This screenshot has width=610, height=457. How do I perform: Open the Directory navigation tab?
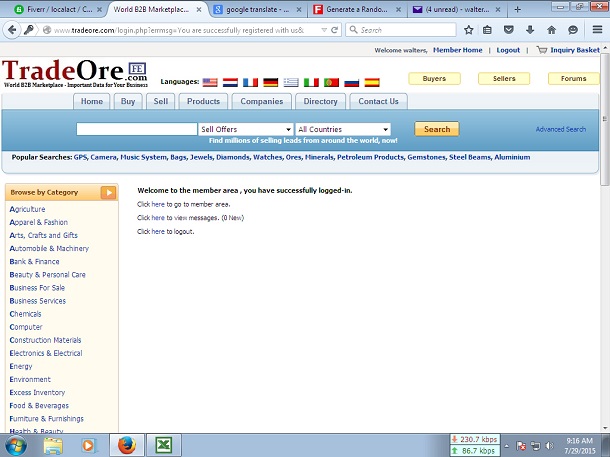coord(321,102)
